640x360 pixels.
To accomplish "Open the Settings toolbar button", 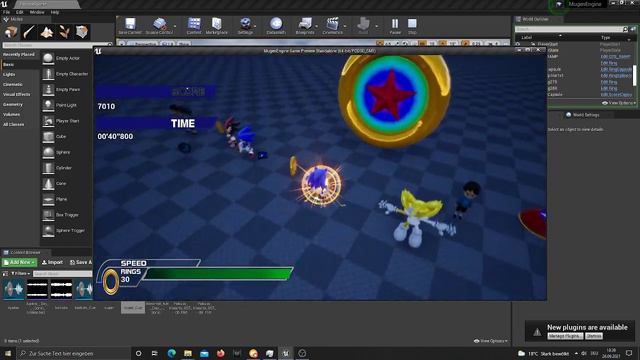I will click(x=245, y=26).
